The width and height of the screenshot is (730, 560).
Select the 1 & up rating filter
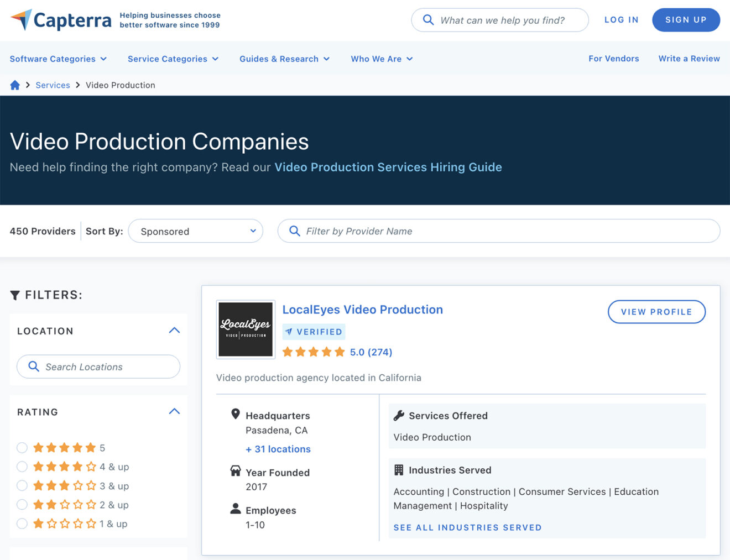[22, 524]
